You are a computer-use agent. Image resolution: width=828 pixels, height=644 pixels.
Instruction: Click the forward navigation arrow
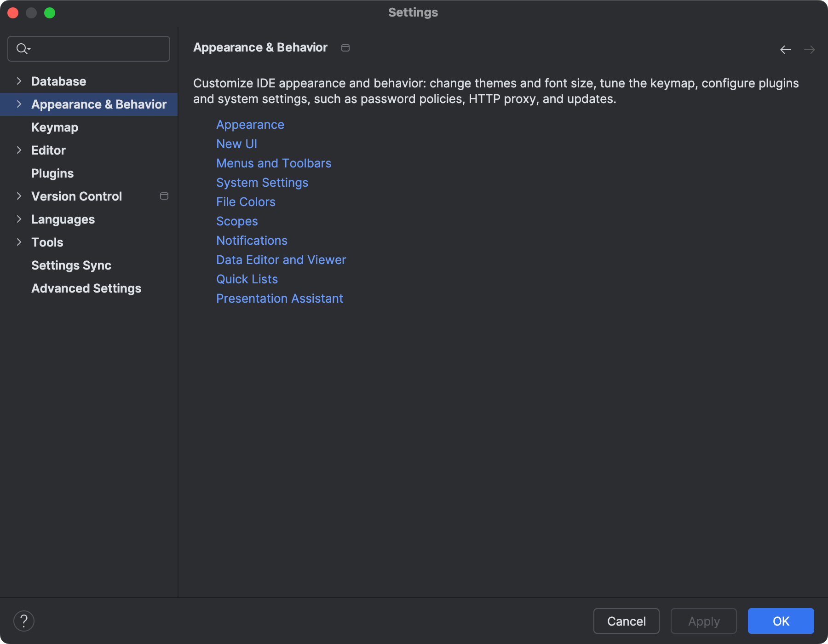pos(809,50)
